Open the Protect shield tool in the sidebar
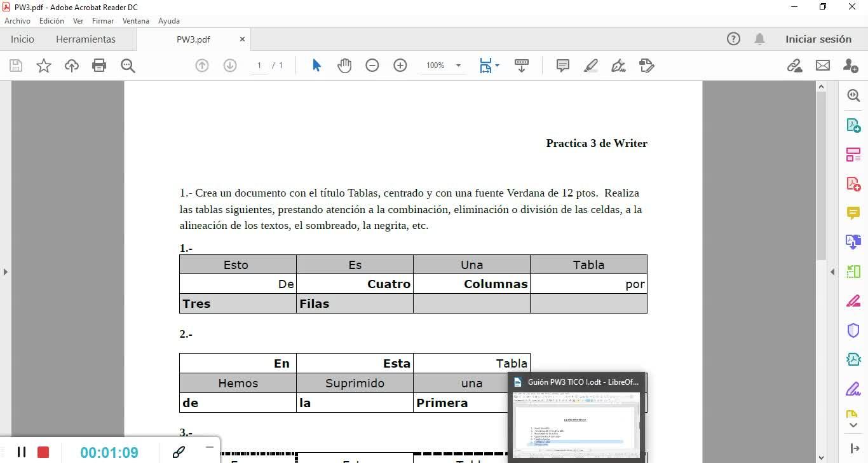Image resolution: width=868 pixels, height=463 pixels. click(x=853, y=330)
